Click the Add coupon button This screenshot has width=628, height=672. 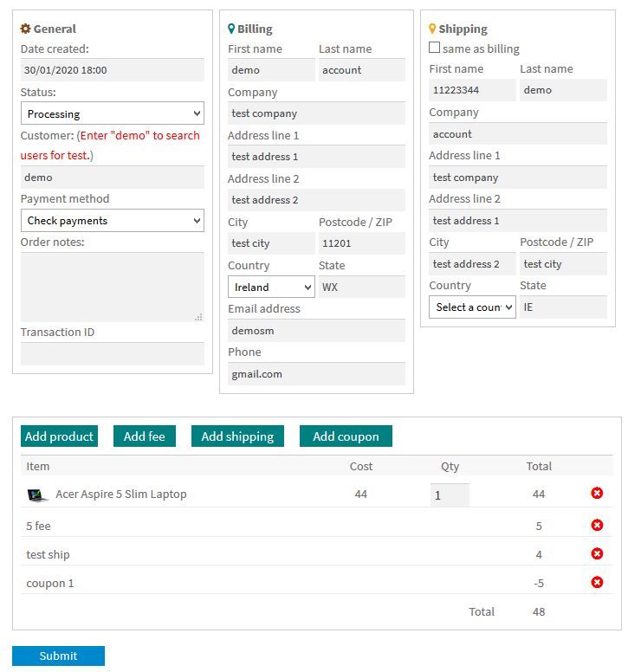click(346, 436)
